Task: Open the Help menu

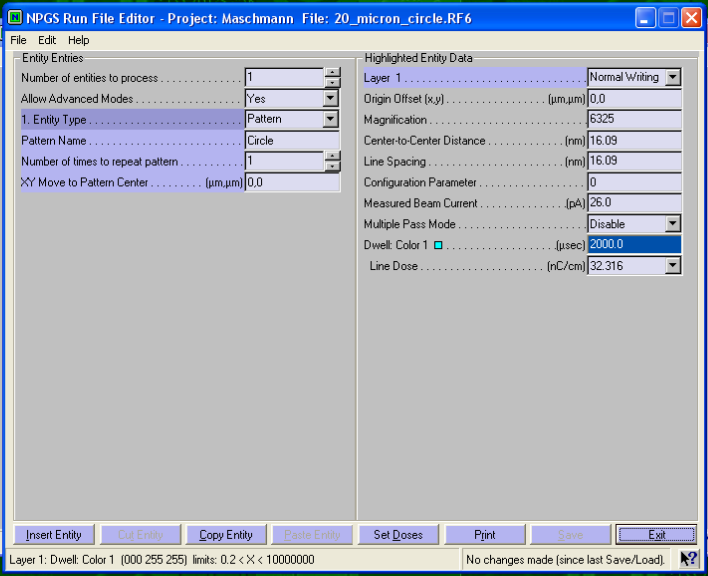Action: click(x=79, y=40)
